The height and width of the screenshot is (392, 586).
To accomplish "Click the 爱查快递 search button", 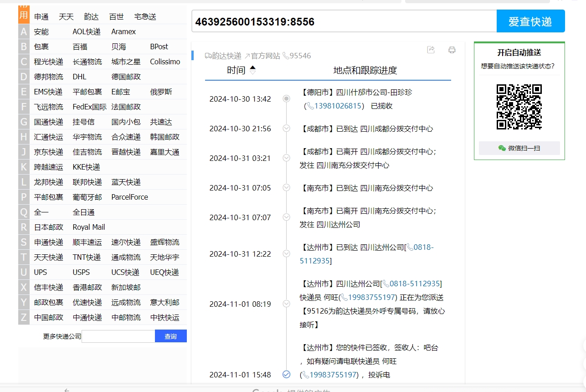I will pos(530,21).
